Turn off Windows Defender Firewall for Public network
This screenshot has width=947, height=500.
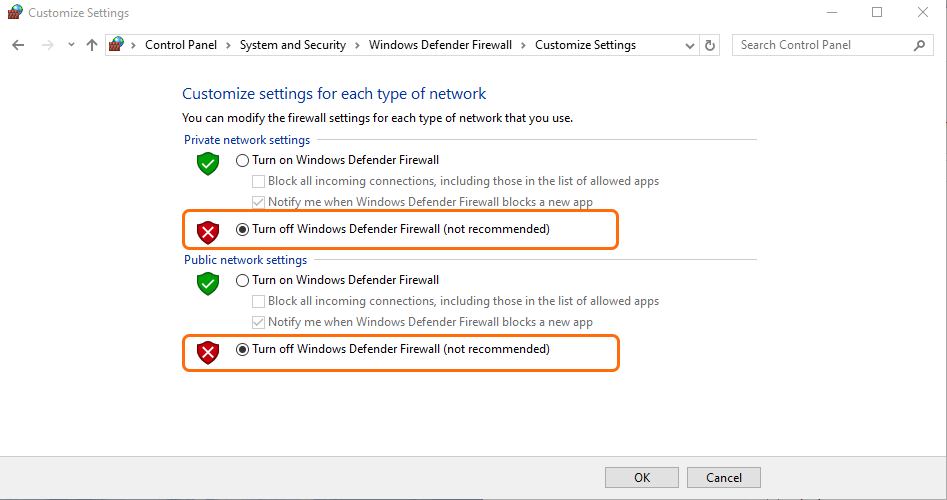(x=242, y=350)
